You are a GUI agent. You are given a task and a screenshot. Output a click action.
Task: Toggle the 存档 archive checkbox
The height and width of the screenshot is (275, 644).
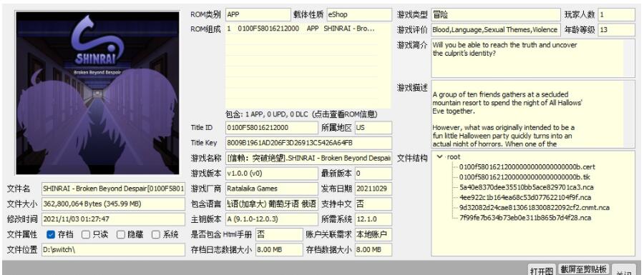tap(51, 234)
